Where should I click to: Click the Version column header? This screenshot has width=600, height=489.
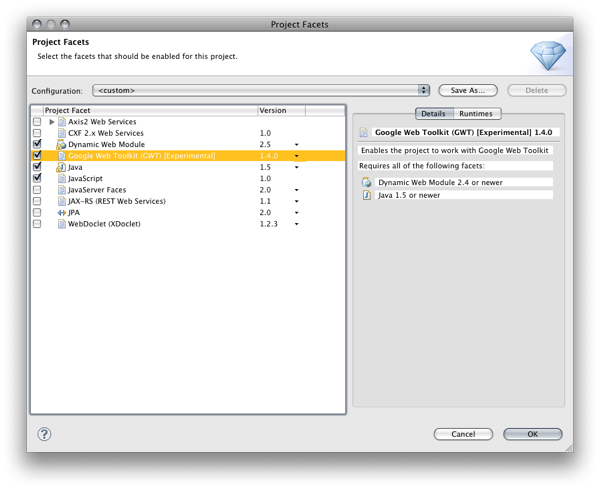click(x=282, y=110)
